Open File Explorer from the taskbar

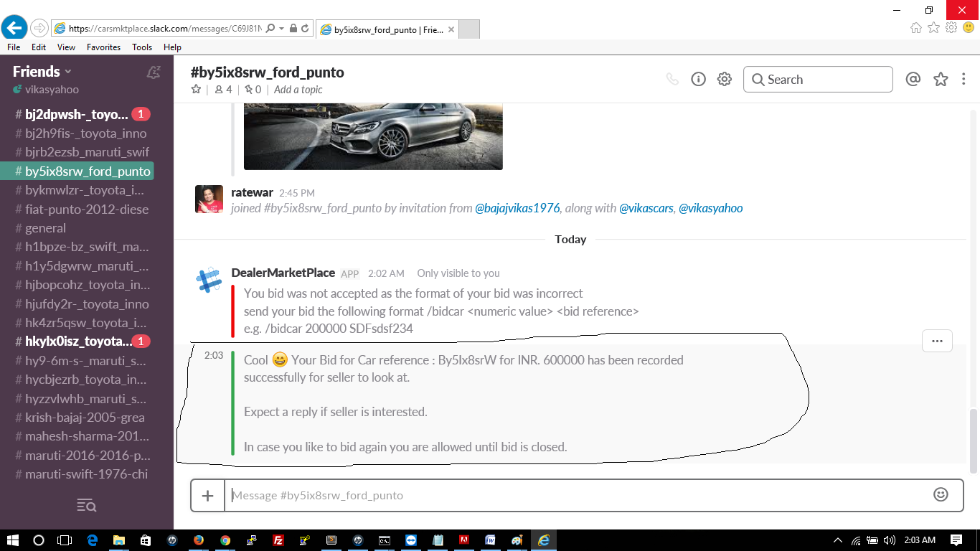118,540
